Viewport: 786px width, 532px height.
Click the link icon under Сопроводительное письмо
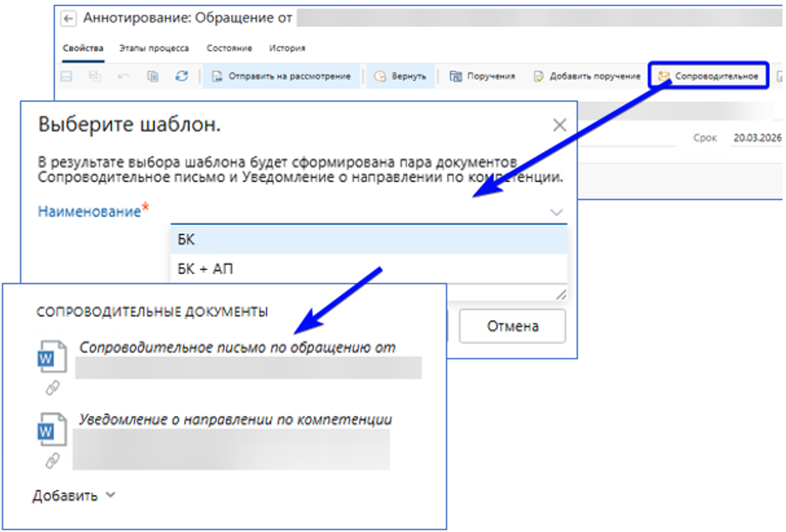(52, 388)
